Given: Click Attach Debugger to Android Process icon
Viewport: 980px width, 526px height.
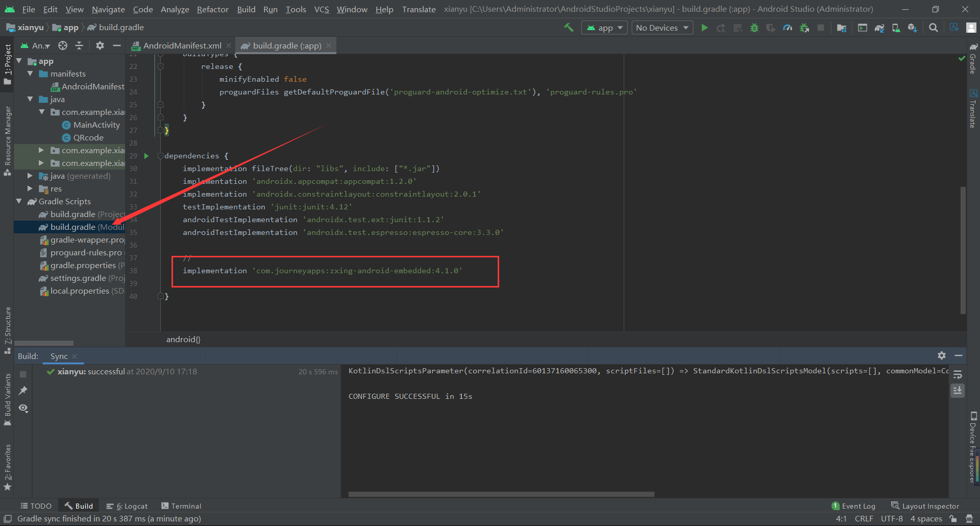Looking at the screenshot, I should click(x=804, y=28).
